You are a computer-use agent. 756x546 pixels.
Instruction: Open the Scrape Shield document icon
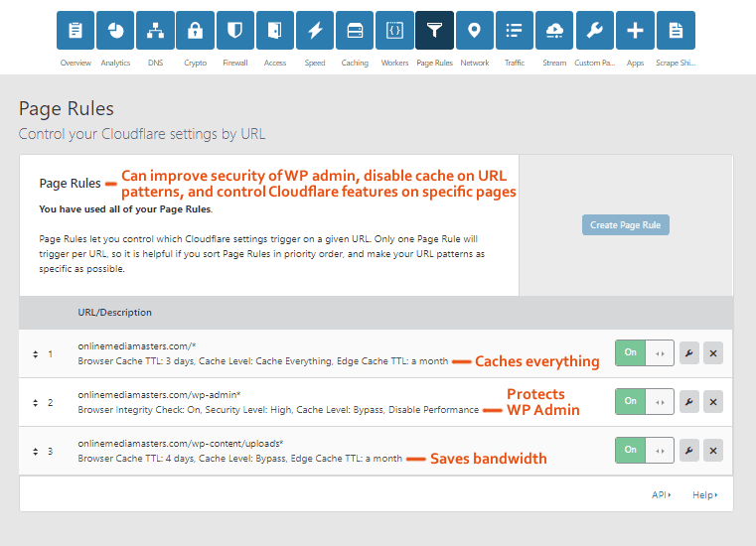tap(676, 31)
